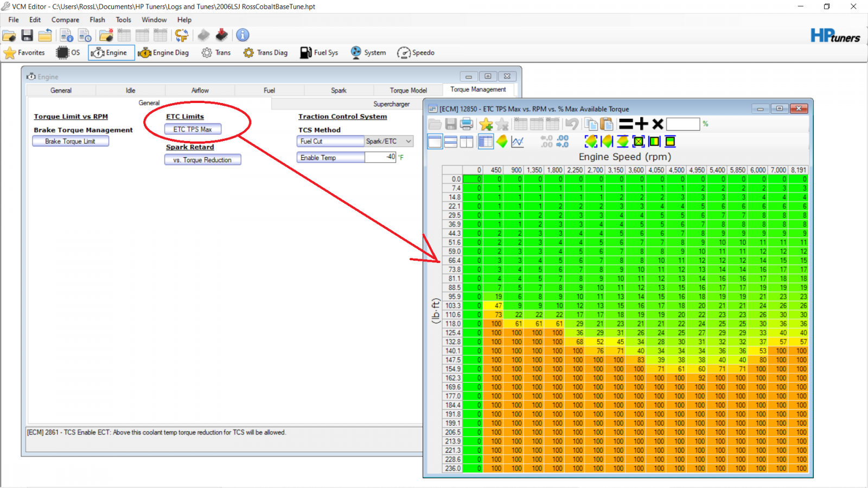
Task: Add table to favorites star icon
Action: [x=486, y=124]
